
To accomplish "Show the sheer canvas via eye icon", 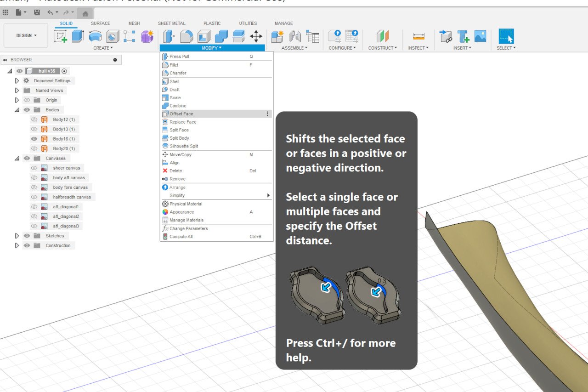I will [34, 168].
